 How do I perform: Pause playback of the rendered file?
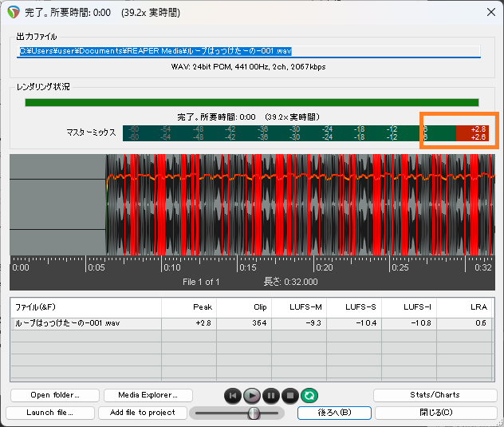tap(271, 395)
